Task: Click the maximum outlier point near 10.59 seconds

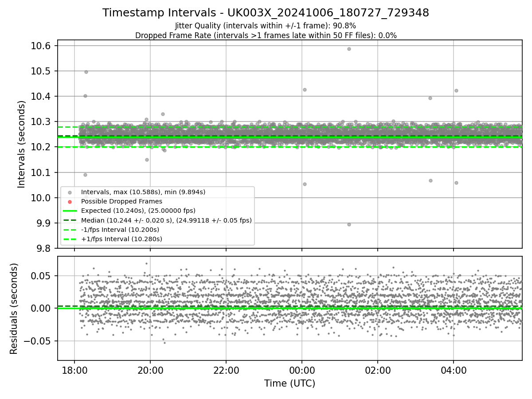Action: pyautogui.click(x=349, y=49)
